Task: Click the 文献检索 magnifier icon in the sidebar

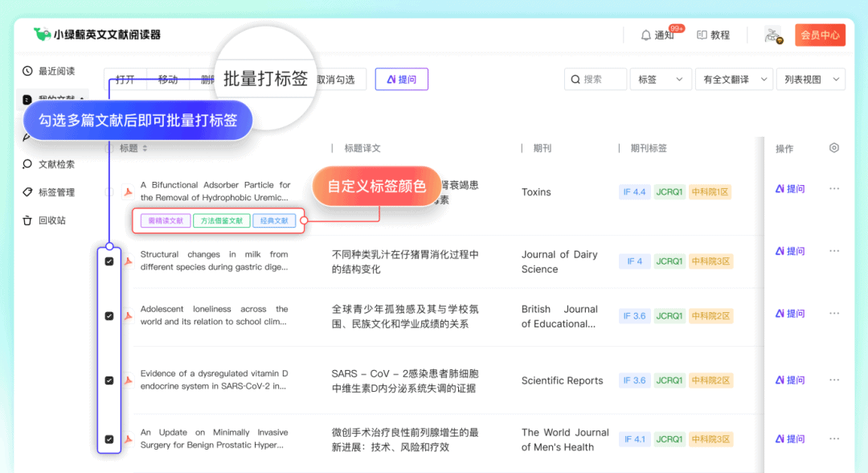Action: (x=27, y=162)
